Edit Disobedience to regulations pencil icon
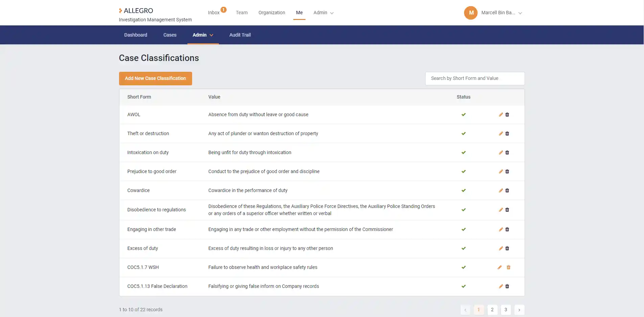644x317 pixels. [x=501, y=210]
